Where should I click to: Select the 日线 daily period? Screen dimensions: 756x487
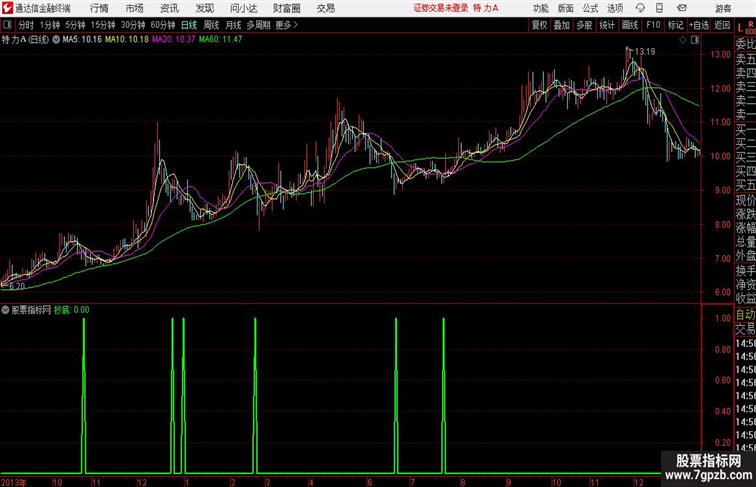[189, 25]
